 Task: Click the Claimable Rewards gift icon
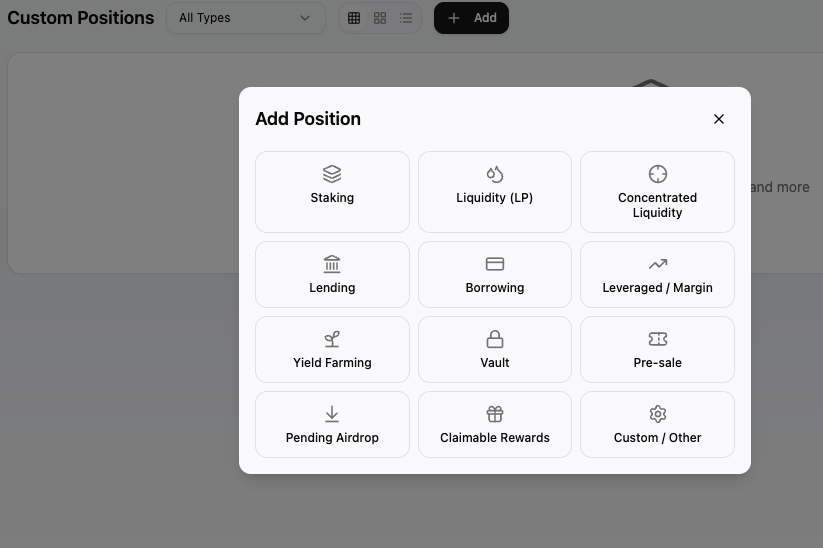click(495, 414)
